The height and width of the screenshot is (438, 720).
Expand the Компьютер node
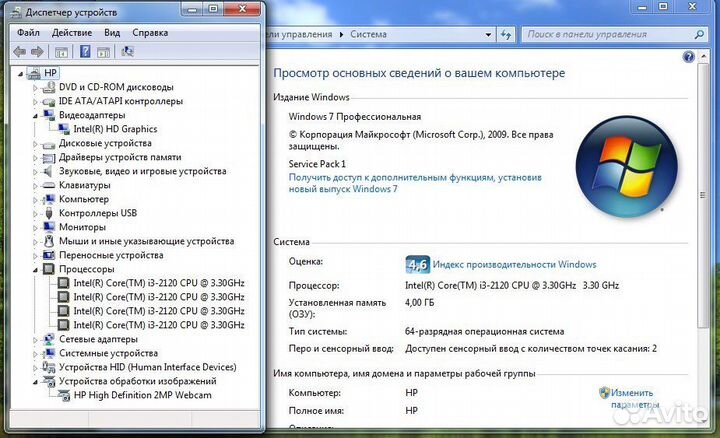click(x=35, y=200)
